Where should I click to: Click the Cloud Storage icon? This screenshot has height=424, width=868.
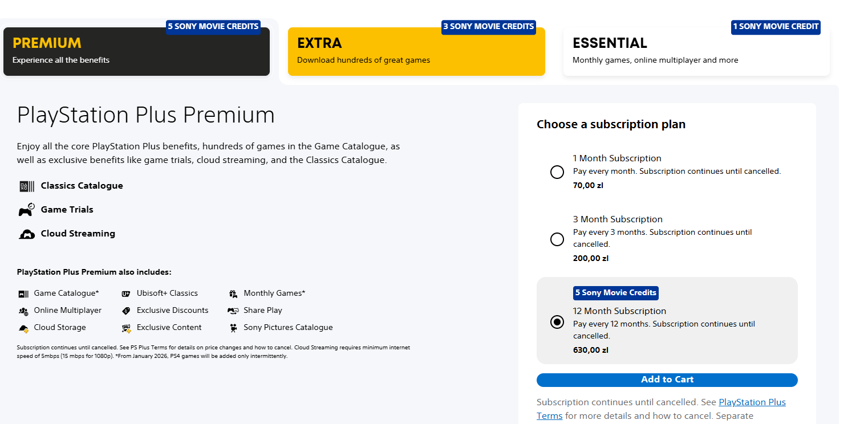pyautogui.click(x=23, y=328)
